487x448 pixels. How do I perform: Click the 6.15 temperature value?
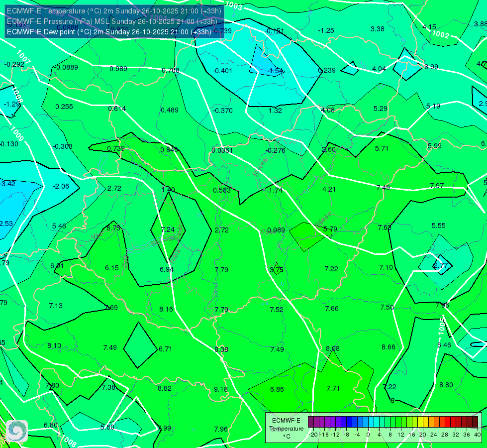[112, 268]
